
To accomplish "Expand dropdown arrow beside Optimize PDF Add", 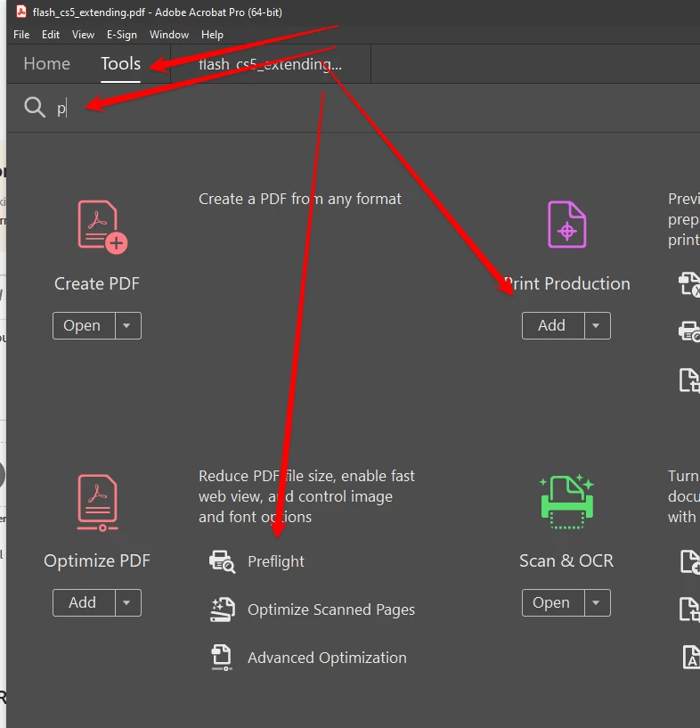I will coord(127,602).
